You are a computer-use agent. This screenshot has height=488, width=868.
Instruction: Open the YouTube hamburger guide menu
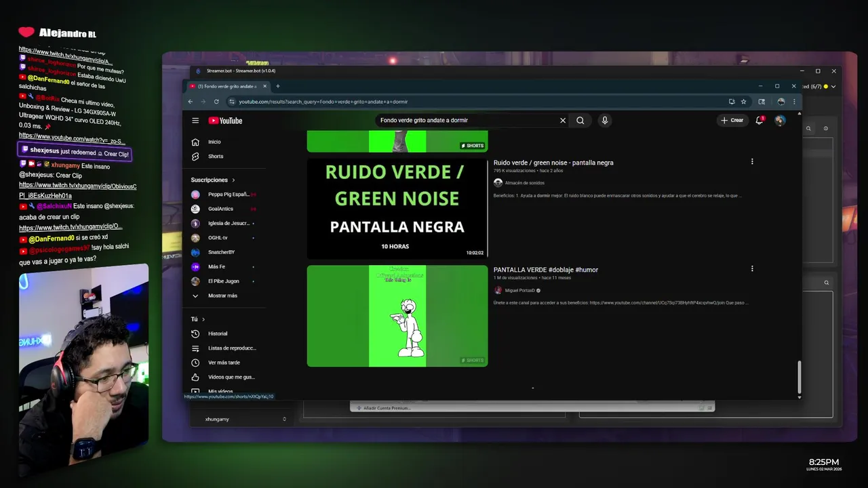pyautogui.click(x=195, y=121)
